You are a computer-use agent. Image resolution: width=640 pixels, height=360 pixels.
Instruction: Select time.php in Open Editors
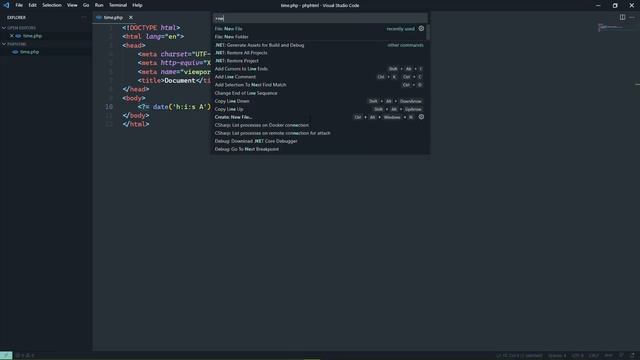pyautogui.click(x=32, y=36)
